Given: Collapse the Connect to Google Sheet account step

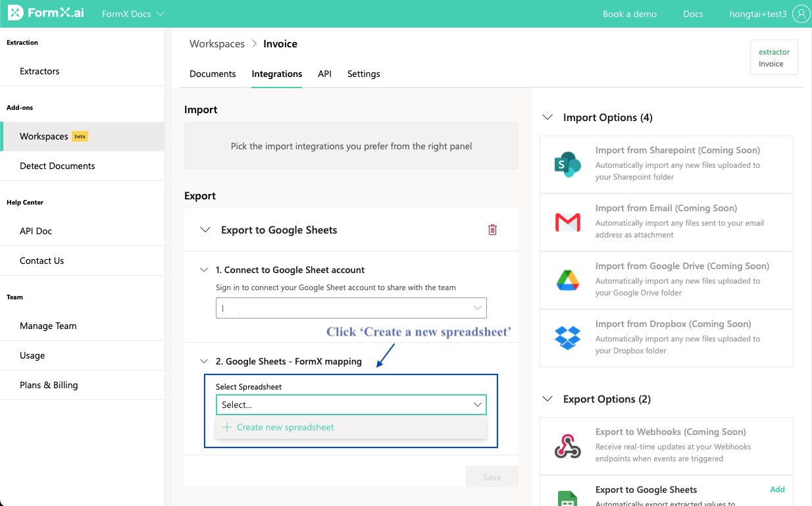Looking at the screenshot, I should [x=205, y=270].
